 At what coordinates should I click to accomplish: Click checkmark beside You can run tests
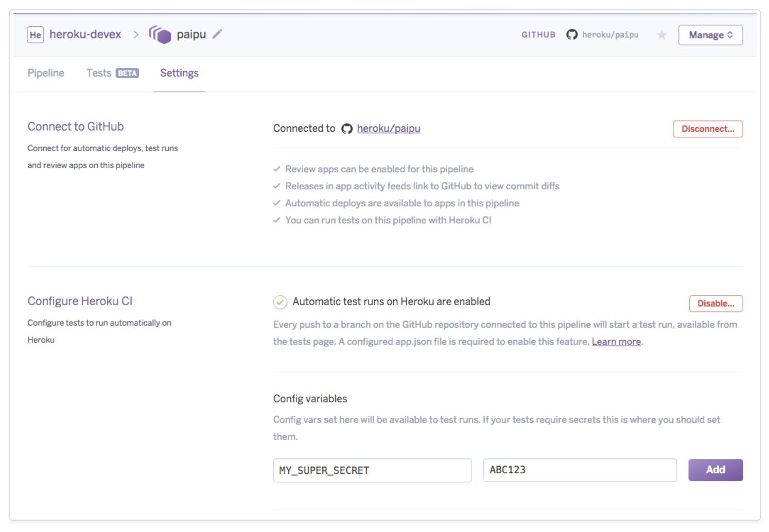point(276,220)
